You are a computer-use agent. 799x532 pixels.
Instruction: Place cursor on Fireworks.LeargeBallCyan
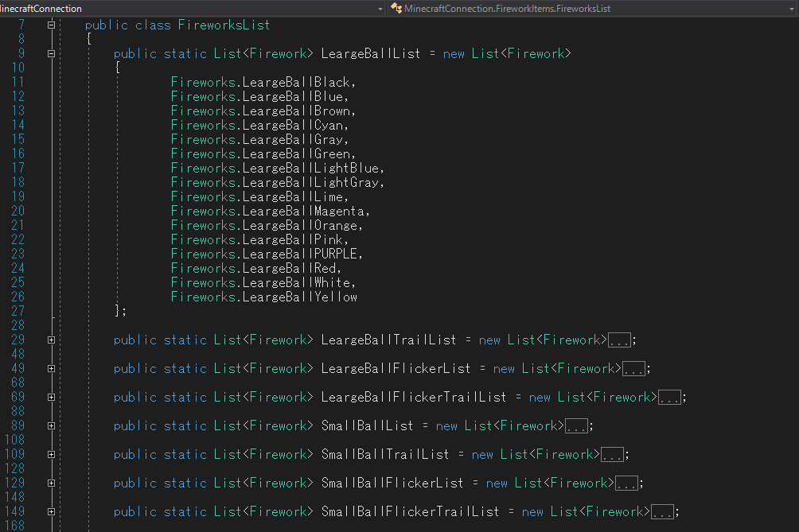[256, 125]
